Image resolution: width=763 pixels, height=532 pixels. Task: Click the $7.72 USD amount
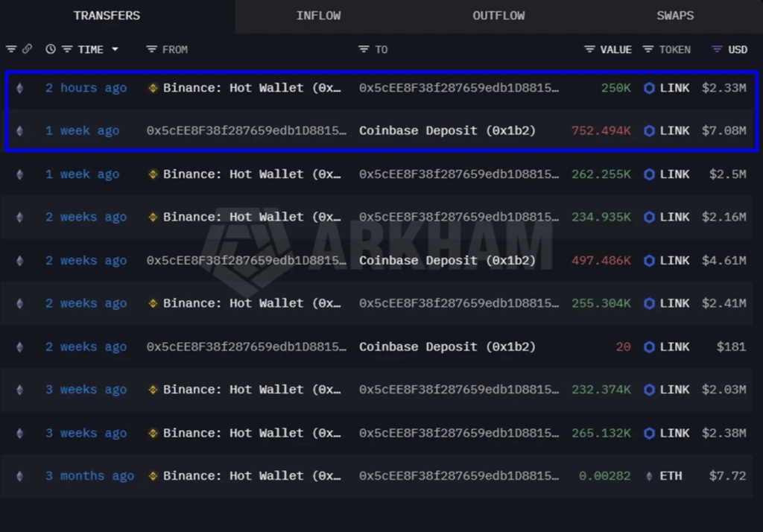click(727, 476)
